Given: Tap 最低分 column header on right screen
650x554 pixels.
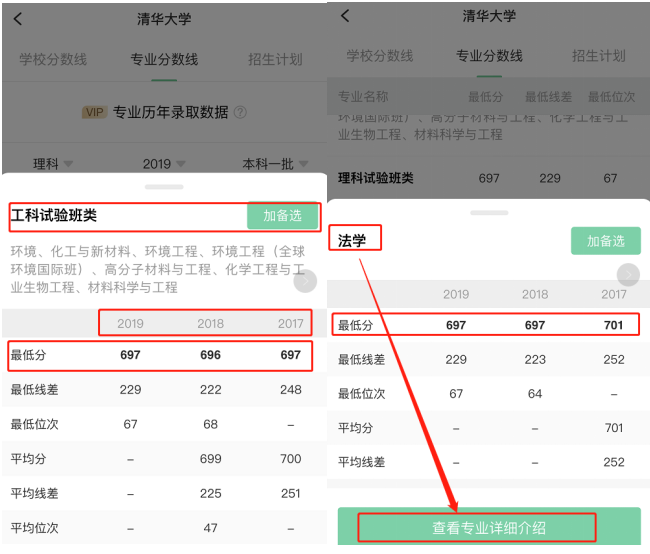Looking at the screenshot, I should click(x=485, y=97).
